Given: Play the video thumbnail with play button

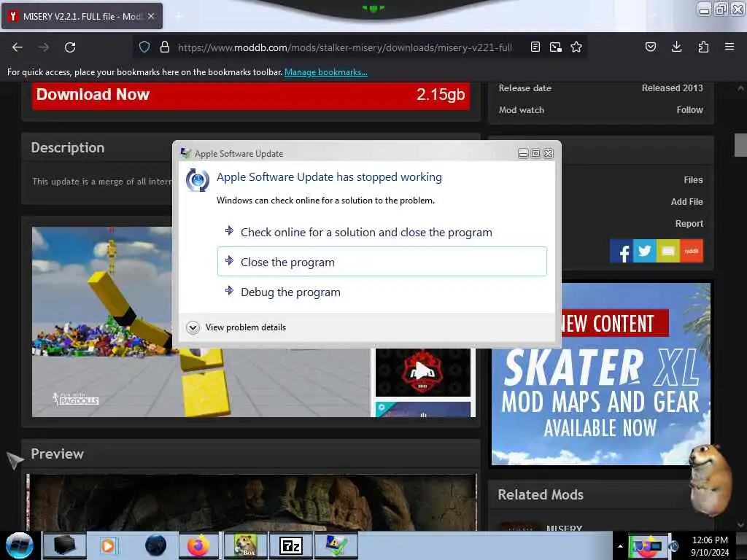Looking at the screenshot, I should [422, 371].
